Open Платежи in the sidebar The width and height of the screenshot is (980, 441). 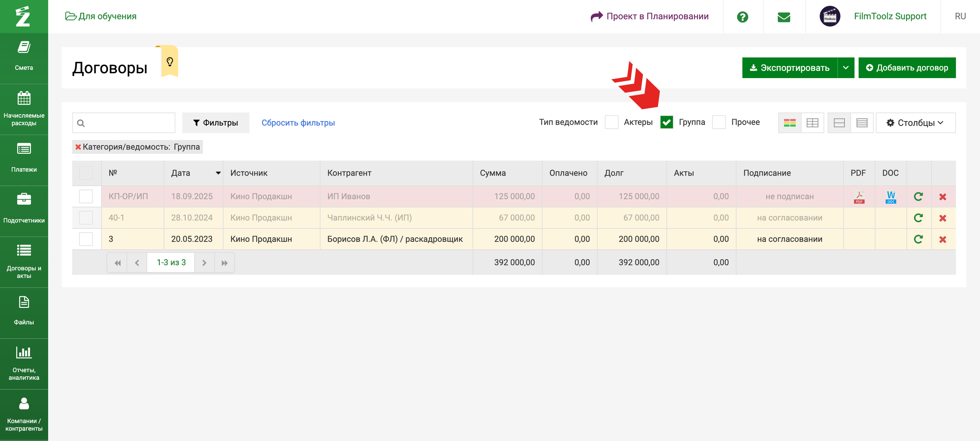(24, 158)
